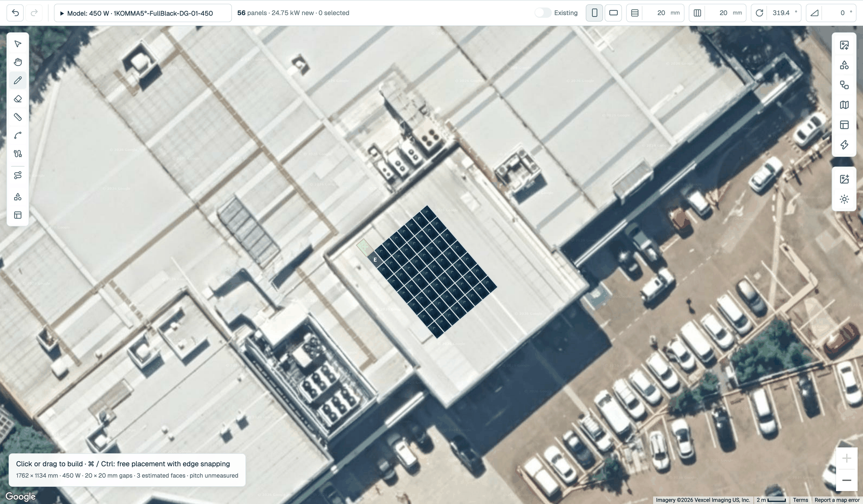The height and width of the screenshot is (504, 863).
Task: Zoom out with the minus button
Action: click(846, 480)
